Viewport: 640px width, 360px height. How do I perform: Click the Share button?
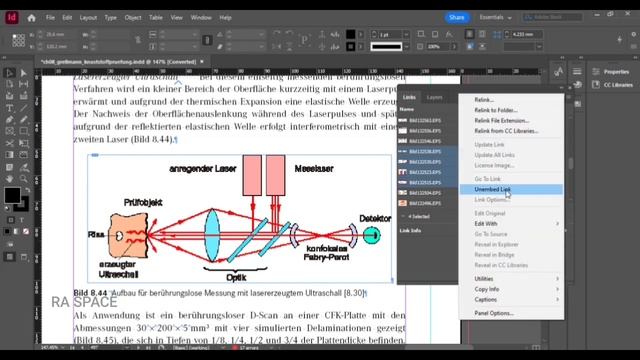457,18
